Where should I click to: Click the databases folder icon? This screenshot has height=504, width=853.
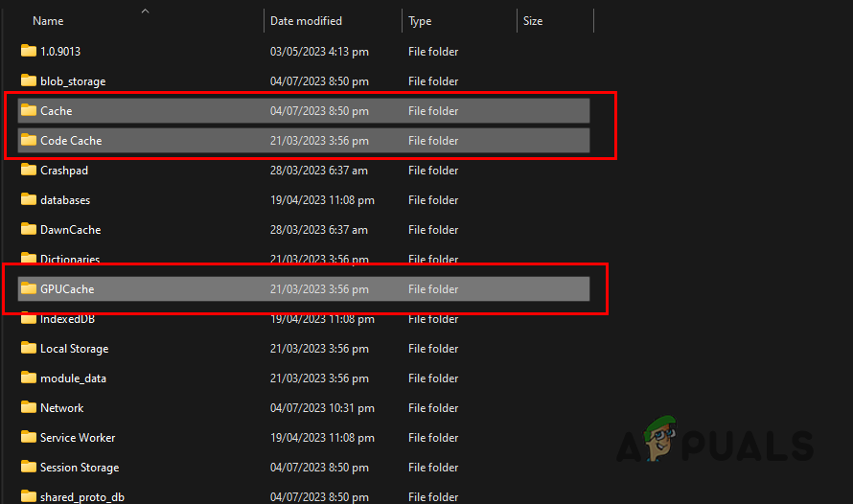pos(29,199)
